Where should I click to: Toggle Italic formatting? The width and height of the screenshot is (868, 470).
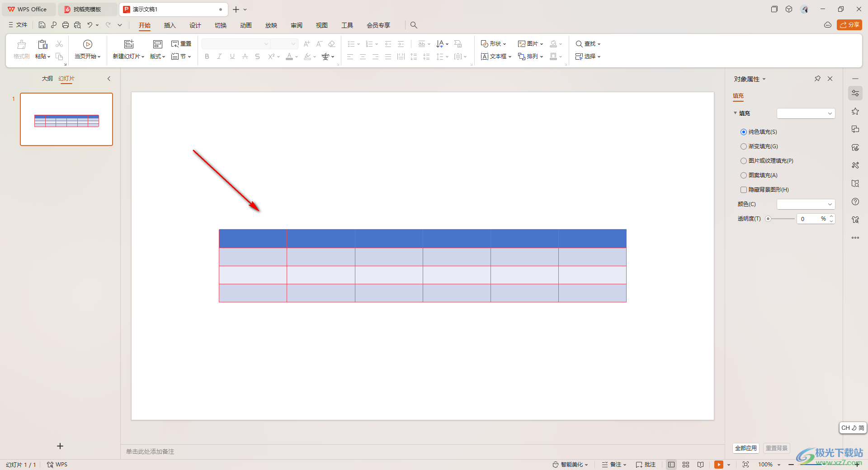point(219,56)
